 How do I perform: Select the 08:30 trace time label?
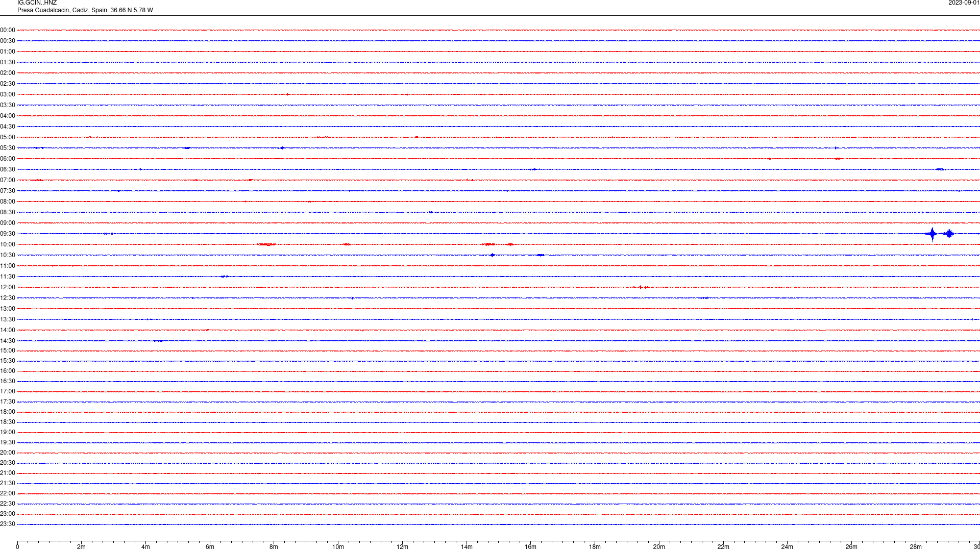click(x=8, y=212)
